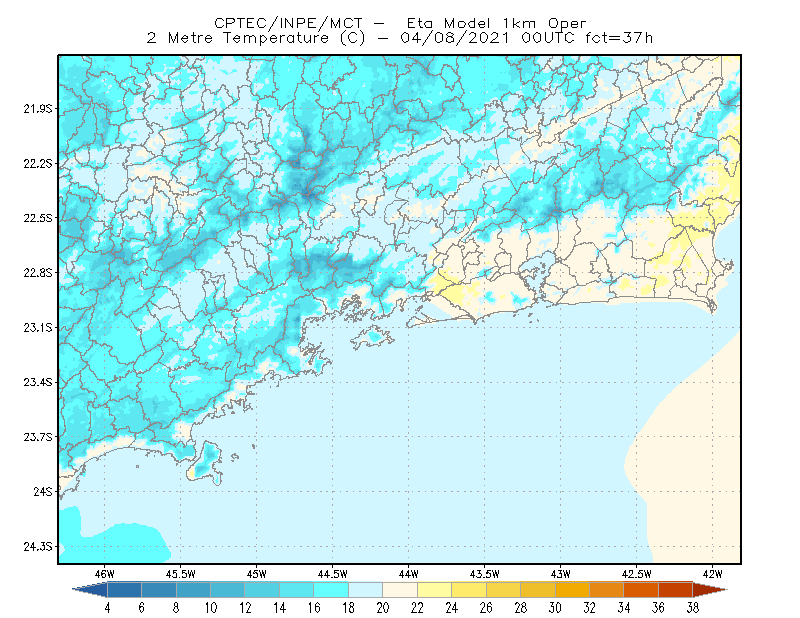Click the 23.1S latitude axis label

38,328
